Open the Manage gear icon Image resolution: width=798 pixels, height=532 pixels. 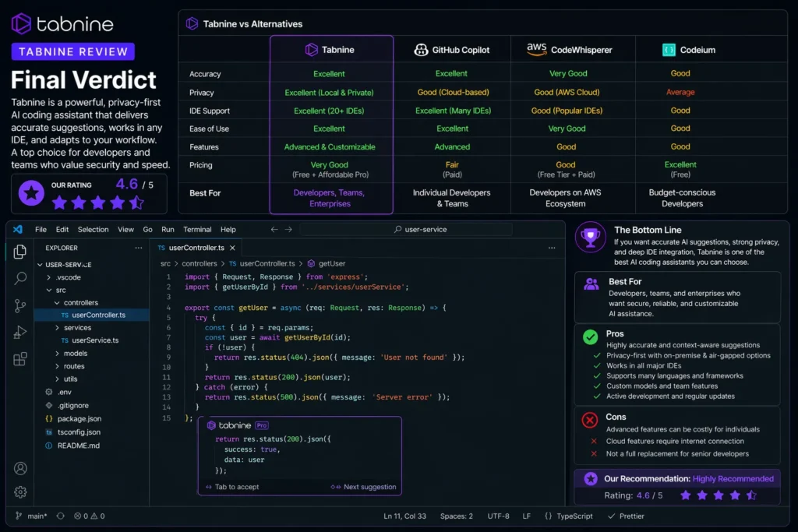(x=20, y=491)
